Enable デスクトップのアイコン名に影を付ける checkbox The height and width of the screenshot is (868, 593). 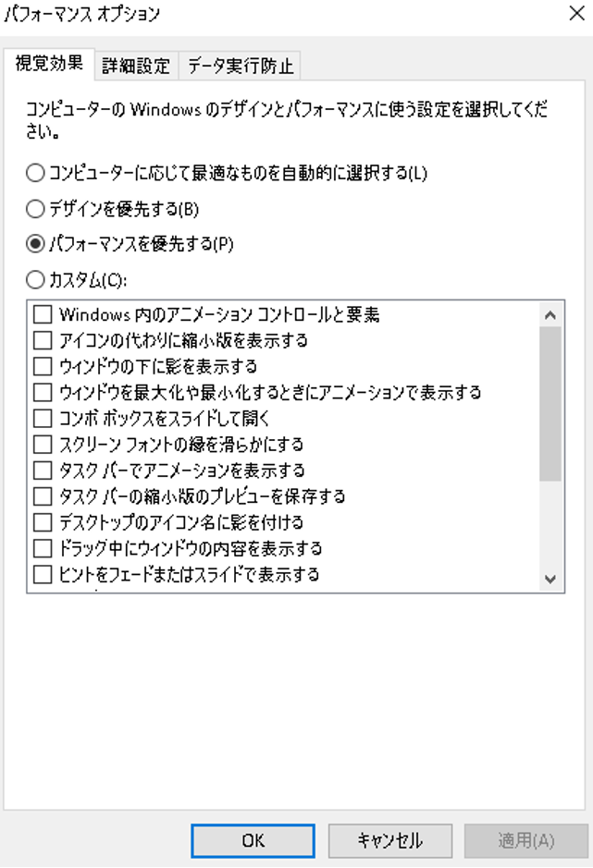(x=43, y=522)
